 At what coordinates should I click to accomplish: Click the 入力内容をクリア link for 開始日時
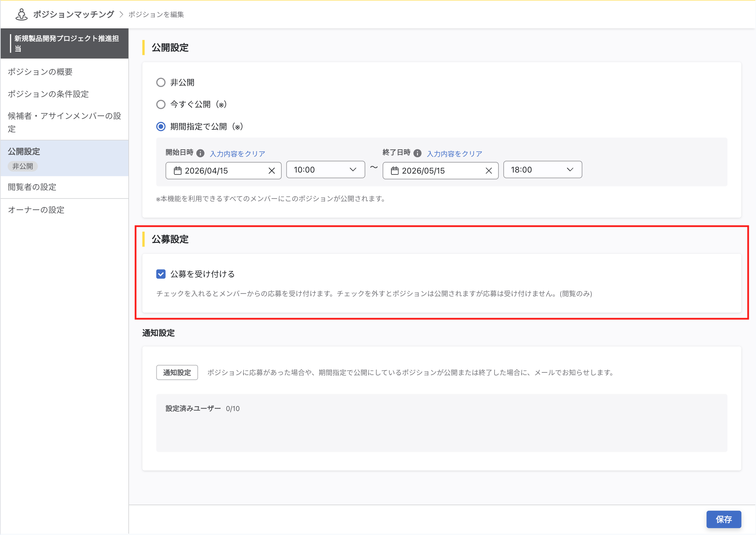pyautogui.click(x=237, y=153)
